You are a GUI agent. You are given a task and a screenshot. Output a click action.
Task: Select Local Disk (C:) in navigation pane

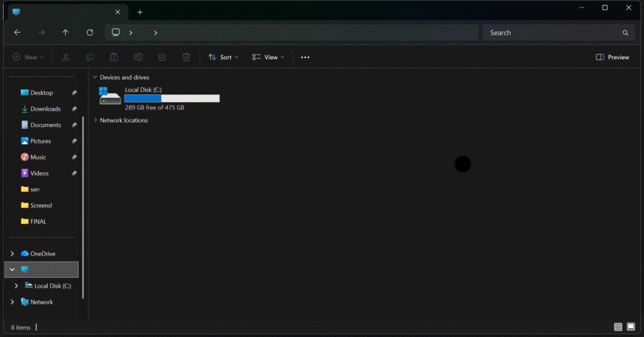52,285
